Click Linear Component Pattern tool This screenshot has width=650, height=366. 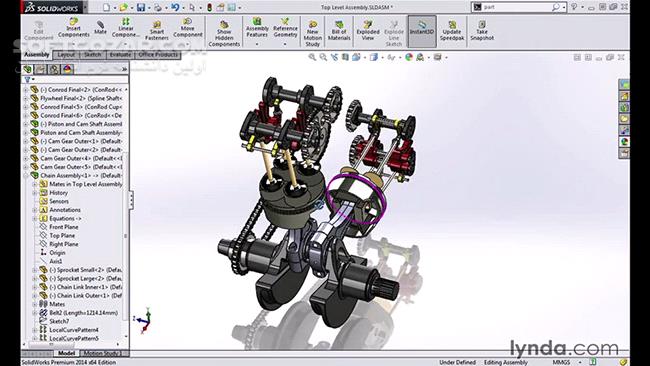click(126, 27)
